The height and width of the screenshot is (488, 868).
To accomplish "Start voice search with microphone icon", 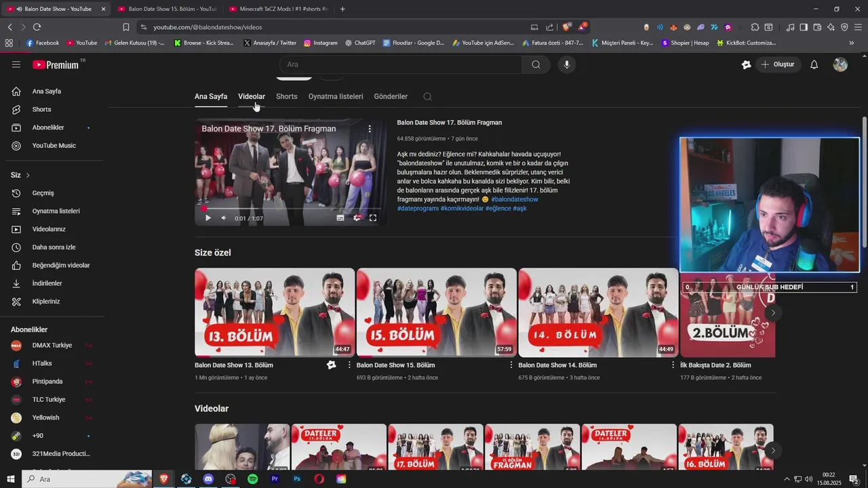I will pos(567,64).
